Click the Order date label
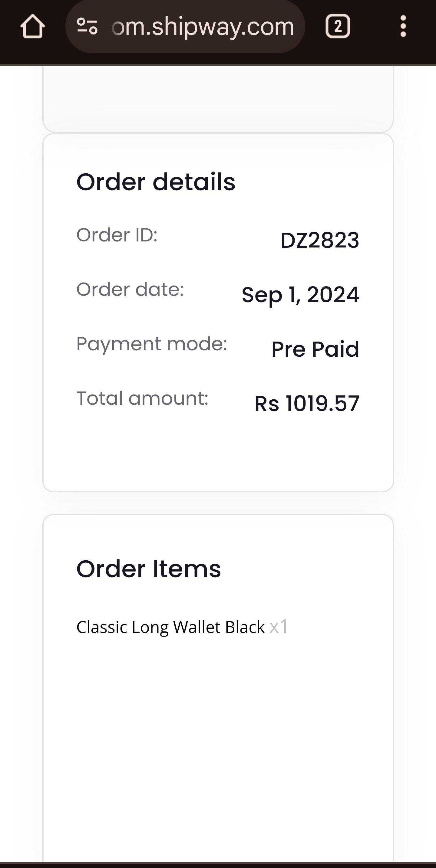436x868 pixels. pos(130,289)
